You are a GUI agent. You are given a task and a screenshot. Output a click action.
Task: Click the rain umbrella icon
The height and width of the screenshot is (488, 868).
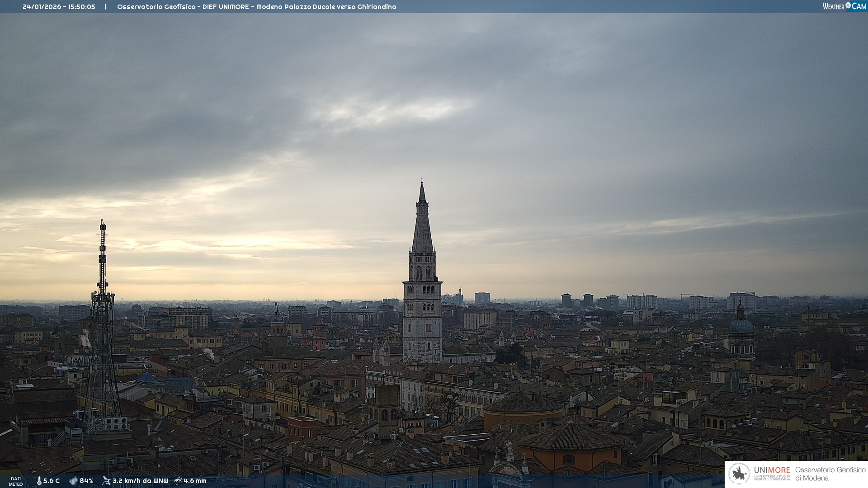pyautogui.click(x=178, y=481)
